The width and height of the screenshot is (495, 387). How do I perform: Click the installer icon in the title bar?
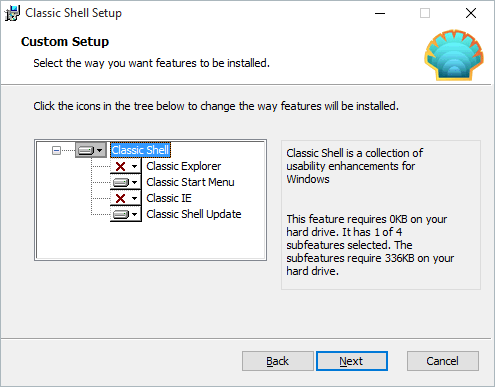pyautogui.click(x=12, y=13)
